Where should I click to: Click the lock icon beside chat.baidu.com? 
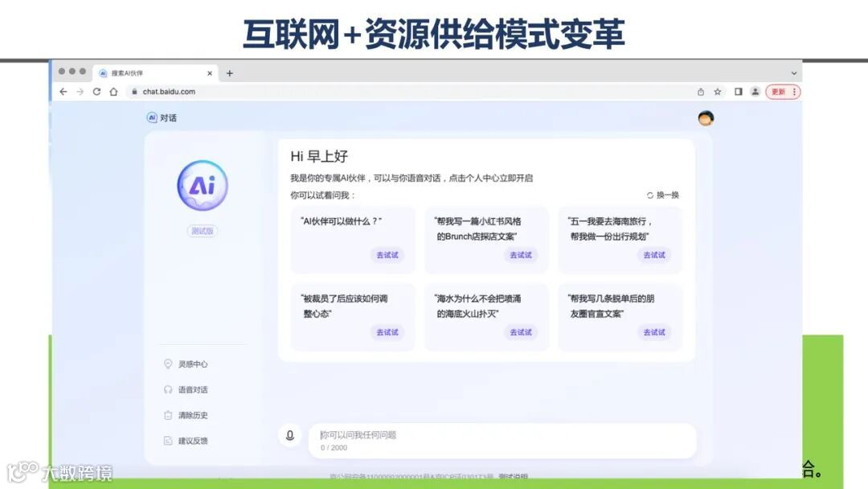tap(134, 92)
